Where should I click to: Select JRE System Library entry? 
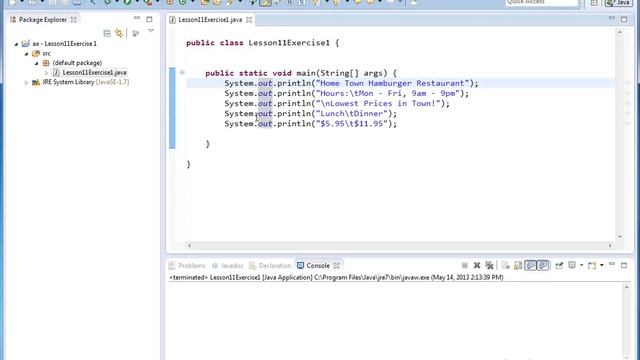[86, 82]
